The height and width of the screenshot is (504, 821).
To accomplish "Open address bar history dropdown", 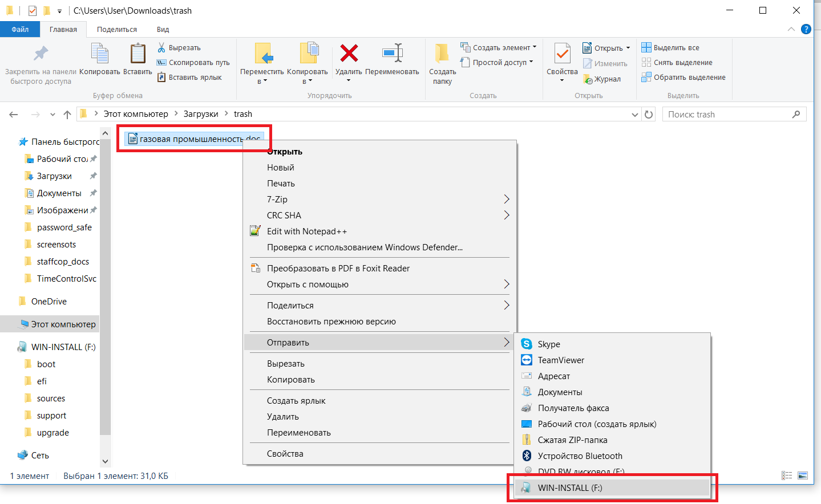I will pos(634,115).
